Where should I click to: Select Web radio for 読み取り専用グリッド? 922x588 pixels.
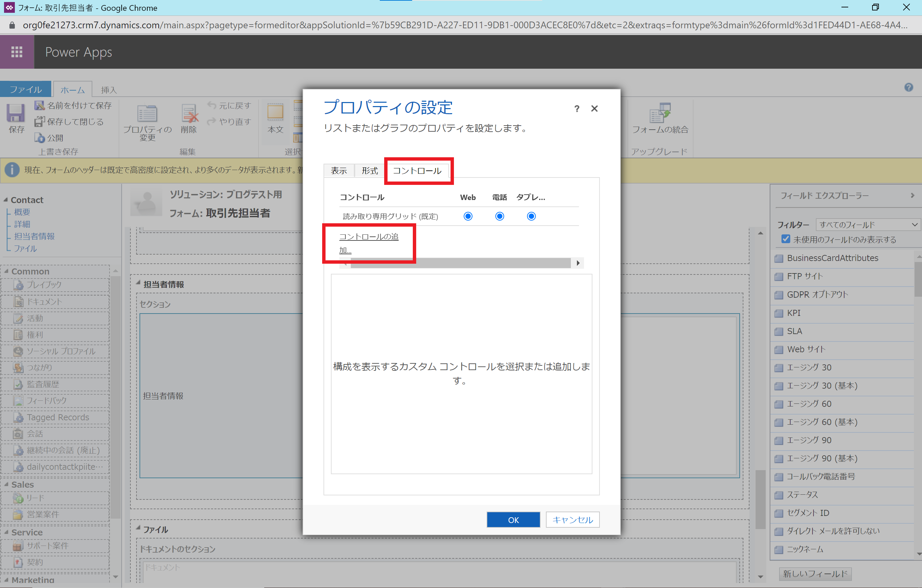(468, 216)
